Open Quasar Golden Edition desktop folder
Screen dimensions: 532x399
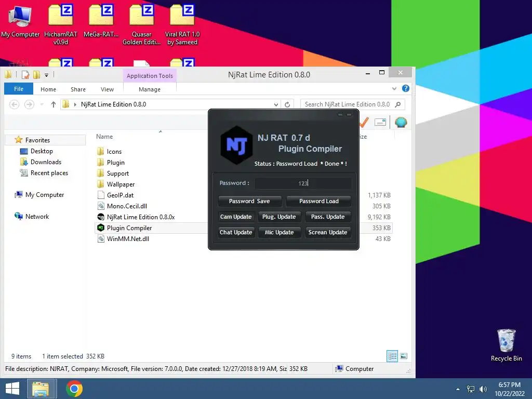(x=141, y=24)
